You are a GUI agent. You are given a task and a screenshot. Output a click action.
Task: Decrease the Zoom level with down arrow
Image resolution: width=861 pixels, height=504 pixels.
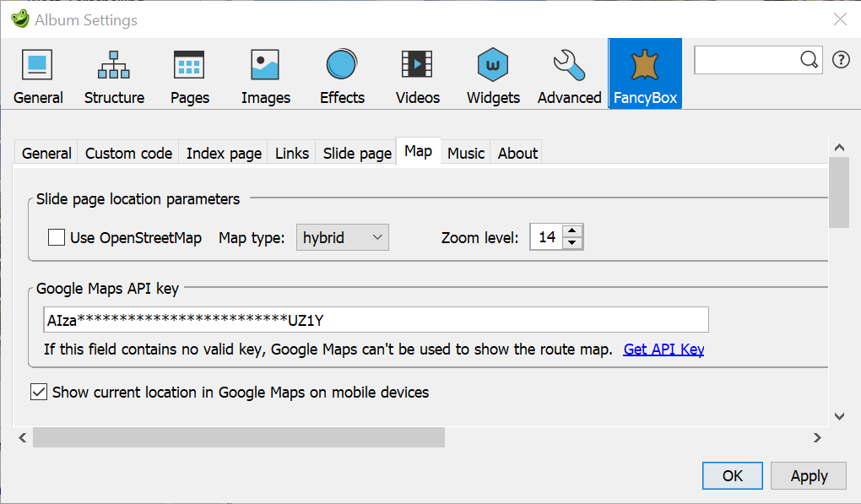tap(572, 244)
